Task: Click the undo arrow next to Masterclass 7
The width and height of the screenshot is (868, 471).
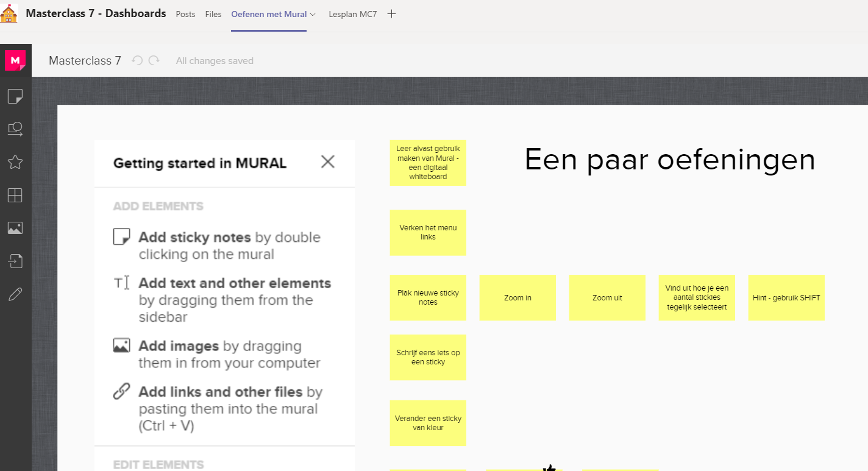Action: click(137, 60)
